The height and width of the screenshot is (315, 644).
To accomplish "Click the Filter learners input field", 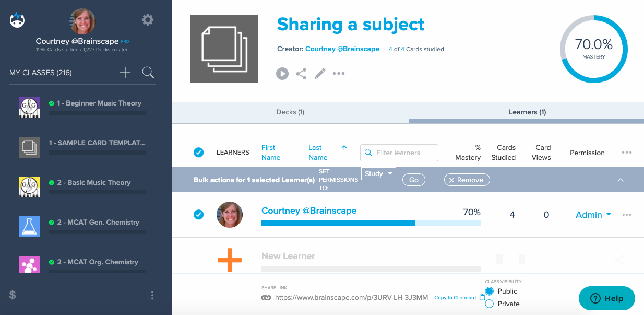I will pyautogui.click(x=399, y=153).
